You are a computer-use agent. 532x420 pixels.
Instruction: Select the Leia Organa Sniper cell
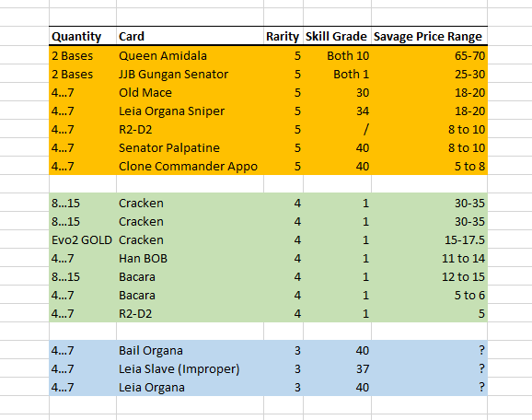pos(190,111)
